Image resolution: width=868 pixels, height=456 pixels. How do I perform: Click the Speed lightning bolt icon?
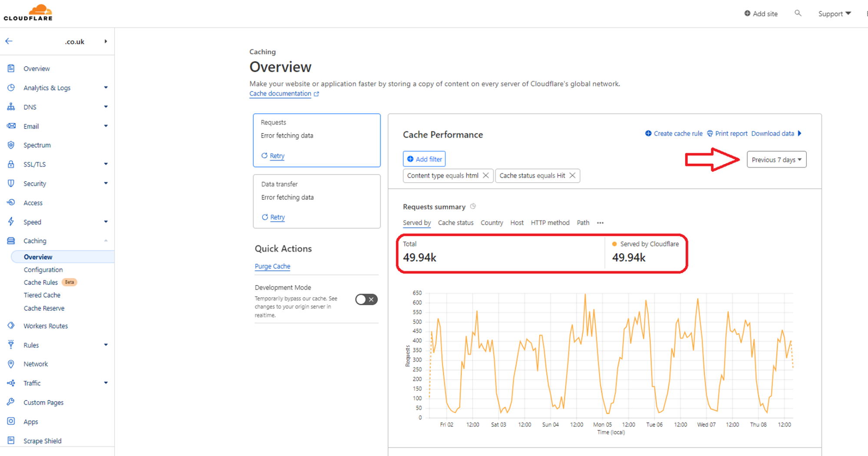tap(11, 221)
